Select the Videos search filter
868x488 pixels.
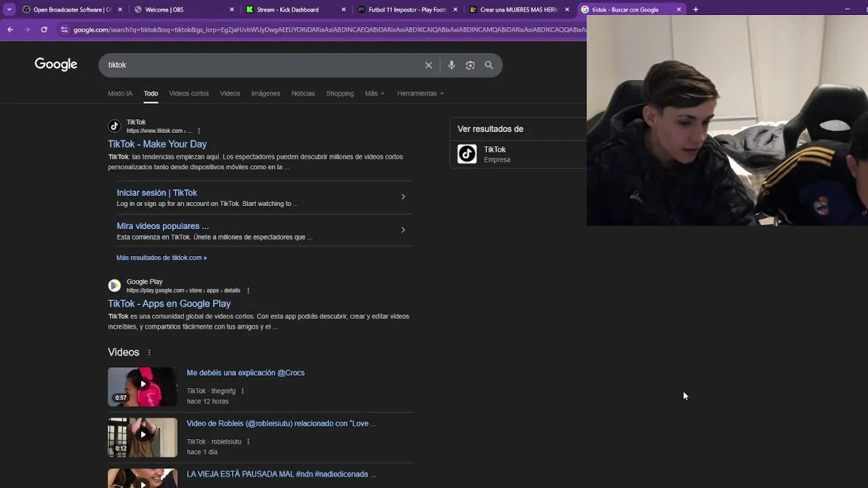pos(230,94)
